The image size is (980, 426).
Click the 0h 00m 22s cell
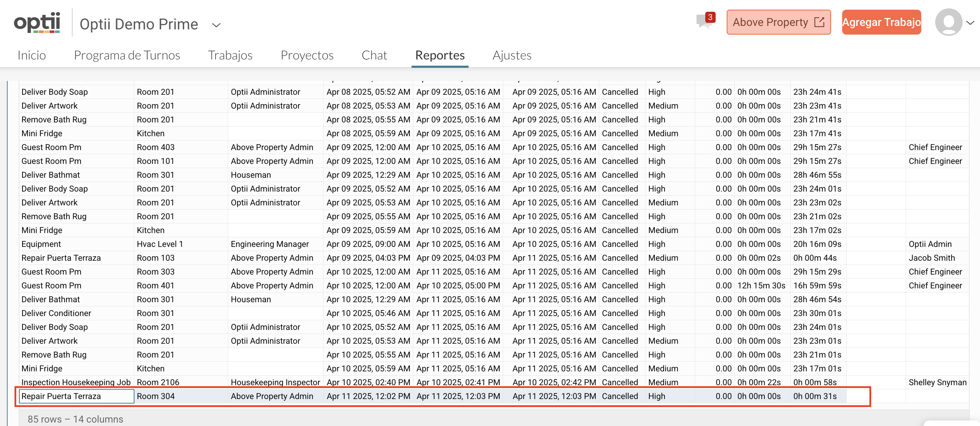coord(762,382)
